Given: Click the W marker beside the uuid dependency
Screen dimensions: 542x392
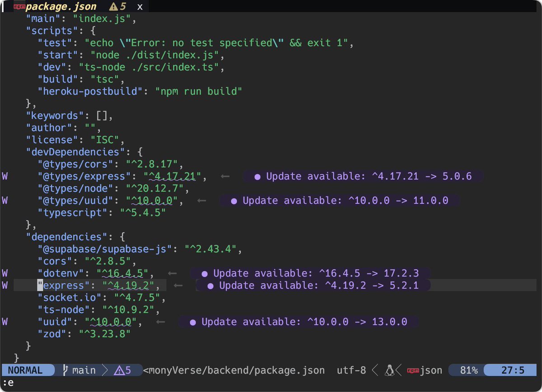Looking at the screenshot, I should [x=5, y=322].
